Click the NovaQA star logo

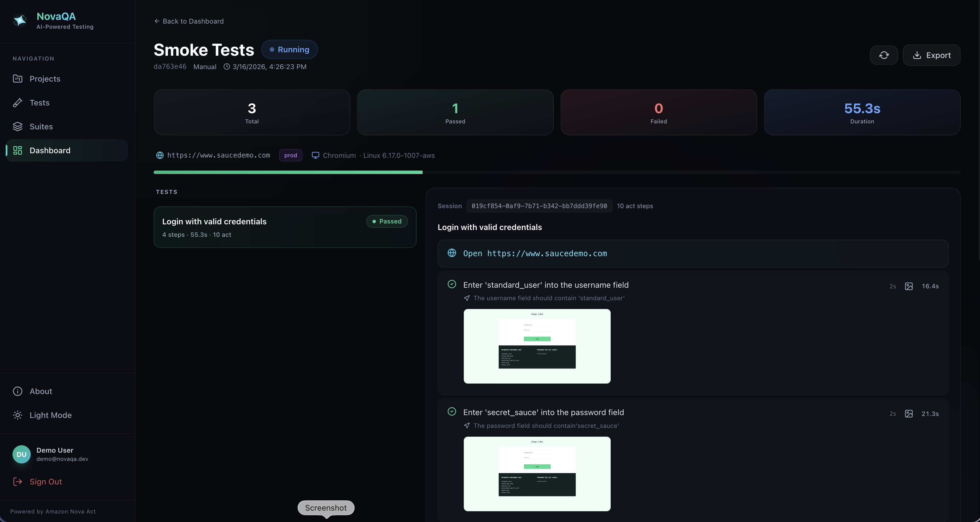(20, 20)
